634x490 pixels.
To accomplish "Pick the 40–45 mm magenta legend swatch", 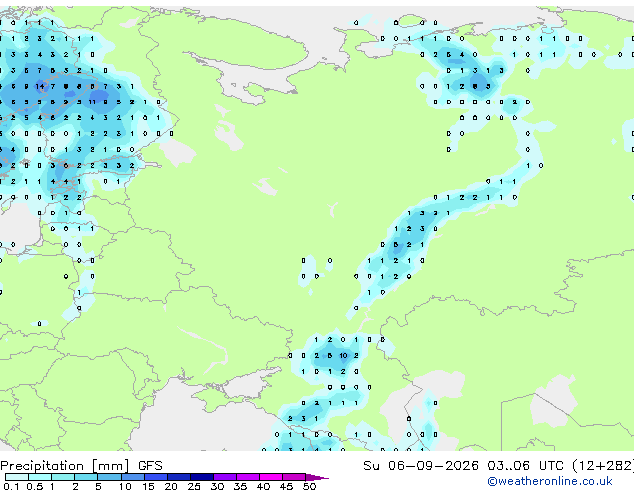I will [271, 477].
